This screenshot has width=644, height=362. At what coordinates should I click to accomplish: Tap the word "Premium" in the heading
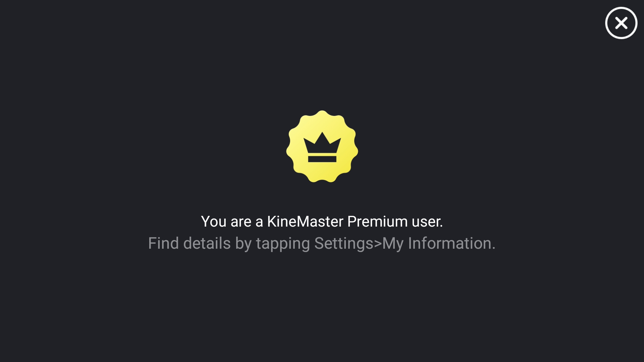click(377, 222)
